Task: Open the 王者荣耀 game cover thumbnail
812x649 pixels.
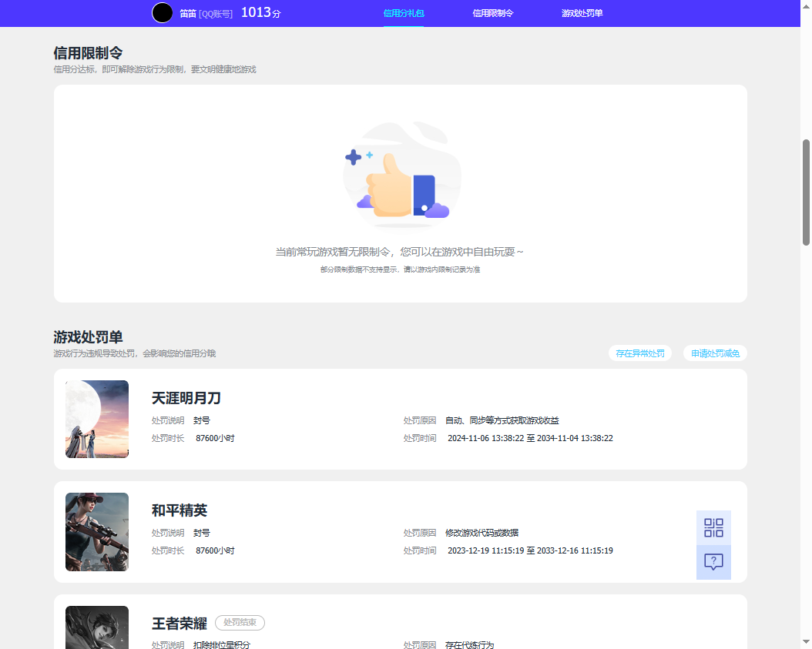Action: (x=97, y=627)
